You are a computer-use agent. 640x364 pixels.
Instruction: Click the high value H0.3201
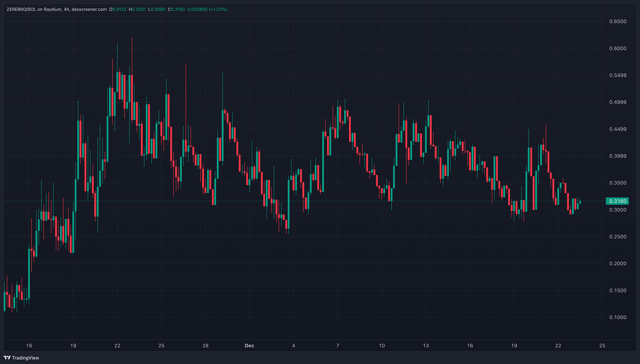137,9
